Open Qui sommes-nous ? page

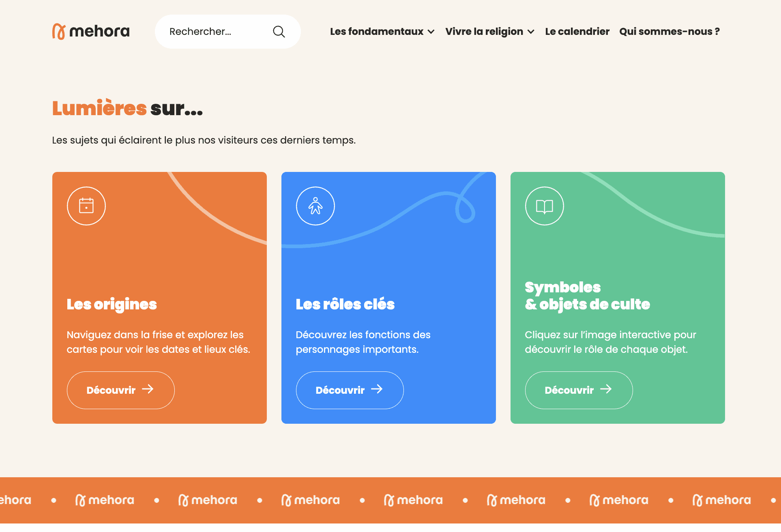tap(669, 32)
